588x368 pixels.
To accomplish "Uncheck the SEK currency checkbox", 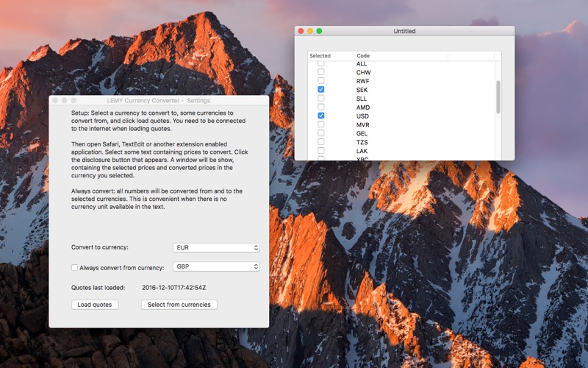I will pos(321,89).
